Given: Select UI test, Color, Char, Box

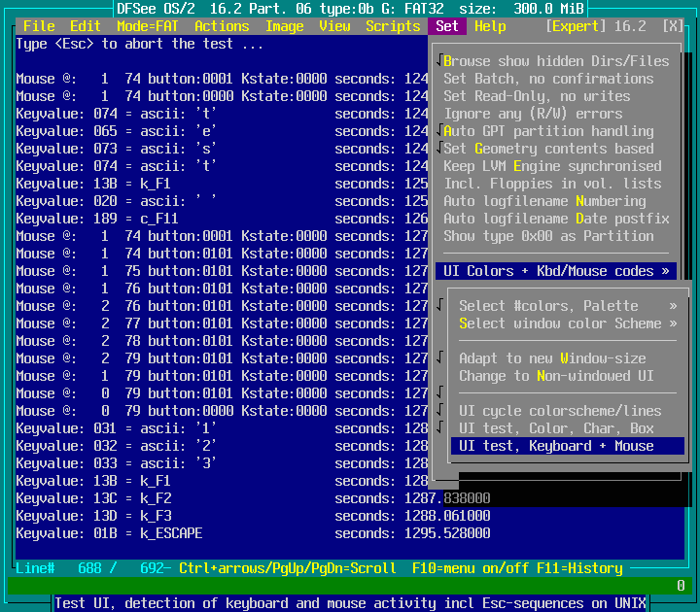Looking at the screenshot, I should coord(556,428).
